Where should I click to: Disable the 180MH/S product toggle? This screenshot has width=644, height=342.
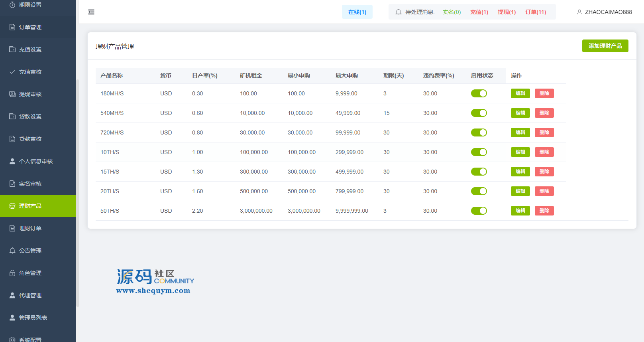point(479,93)
